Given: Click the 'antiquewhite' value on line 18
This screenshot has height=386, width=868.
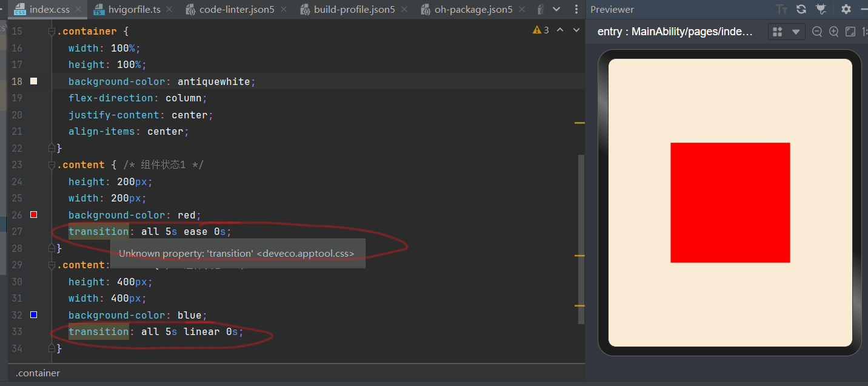Looking at the screenshot, I should click(214, 81).
